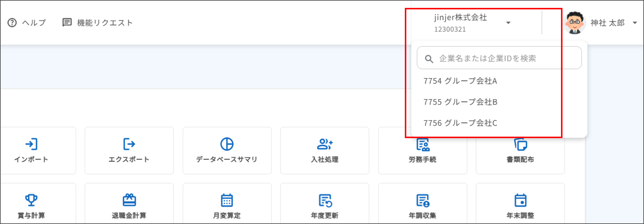Image resolution: width=644 pixels, height=224 pixels.
Task: Select 年調収集 (Year-end Adjustment Collection)
Action: (x=423, y=205)
